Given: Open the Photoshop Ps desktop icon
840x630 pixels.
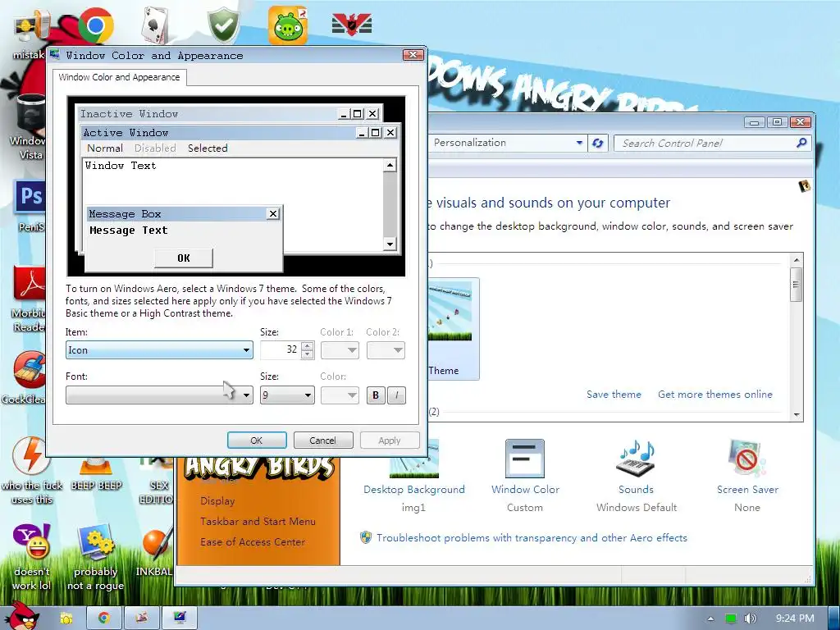Looking at the screenshot, I should pyautogui.click(x=30, y=197).
